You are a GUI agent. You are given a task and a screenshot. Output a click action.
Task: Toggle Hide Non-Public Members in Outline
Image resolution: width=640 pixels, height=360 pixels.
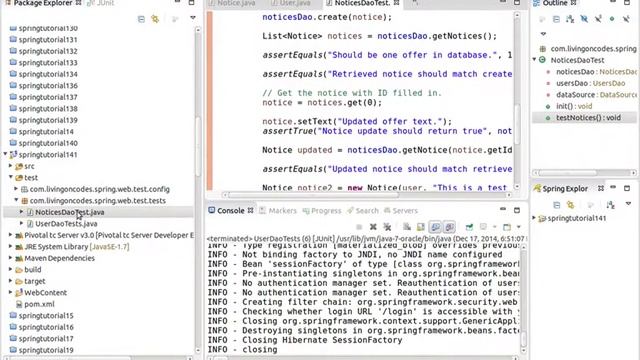[612, 19]
